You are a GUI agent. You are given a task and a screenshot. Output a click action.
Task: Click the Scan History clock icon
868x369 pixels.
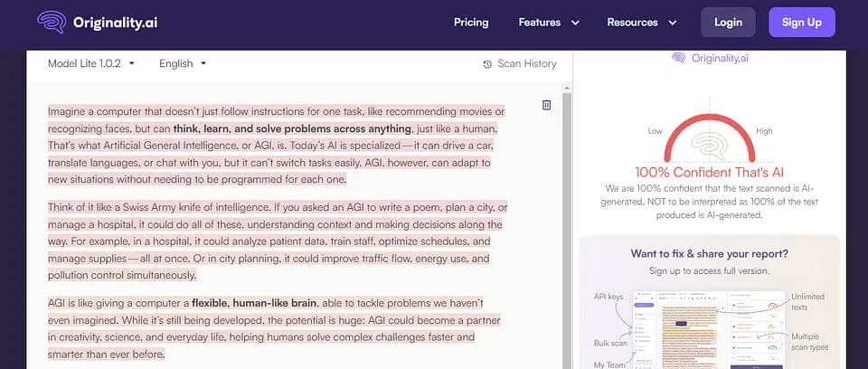[488, 64]
